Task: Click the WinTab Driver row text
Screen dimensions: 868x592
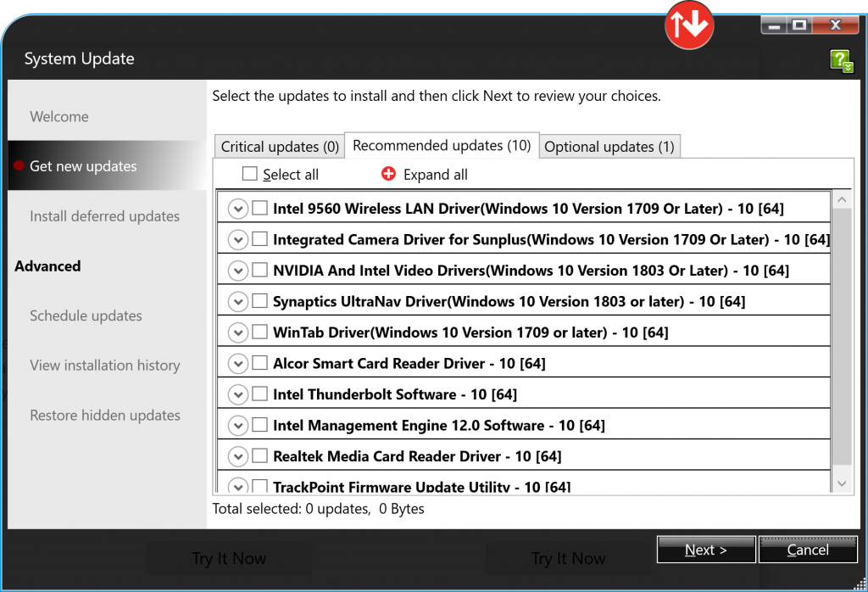Action: click(x=470, y=332)
